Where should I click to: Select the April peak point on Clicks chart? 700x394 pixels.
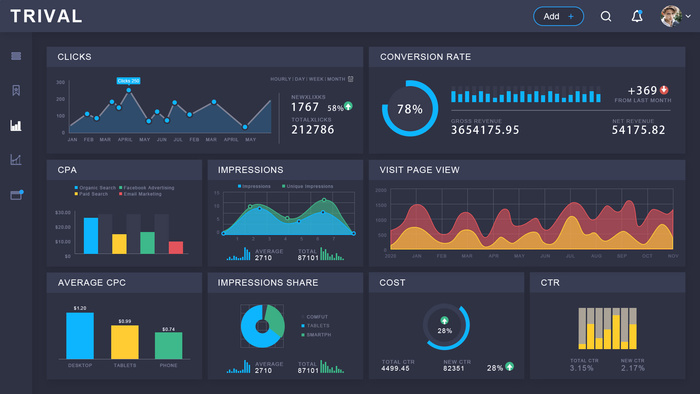(129, 90)
